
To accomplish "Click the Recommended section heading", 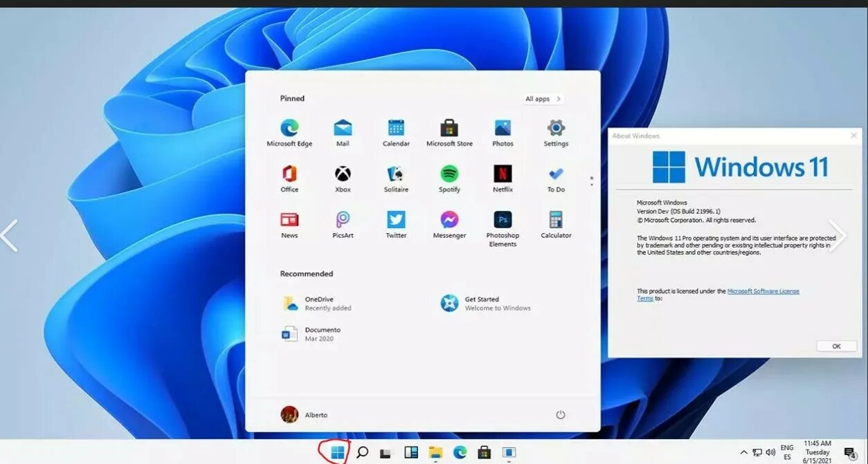I will coord(307,274).
